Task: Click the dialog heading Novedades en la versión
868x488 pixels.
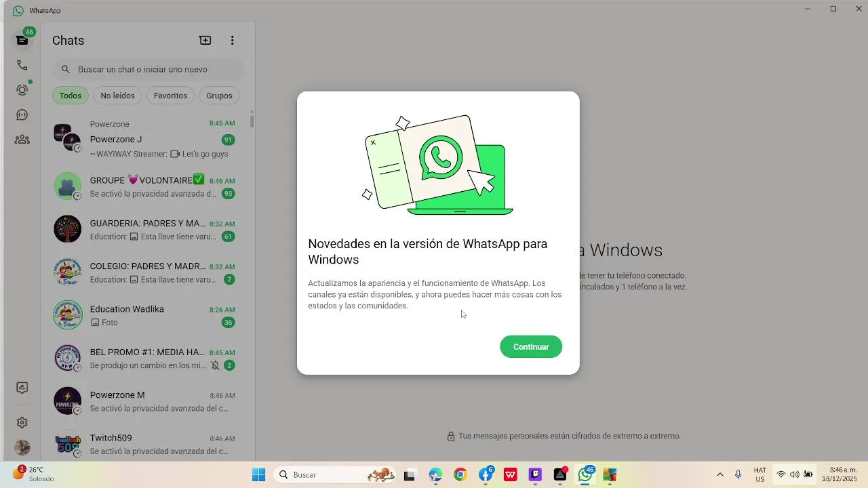Action: pyautogui.click(x=428, y=251)
